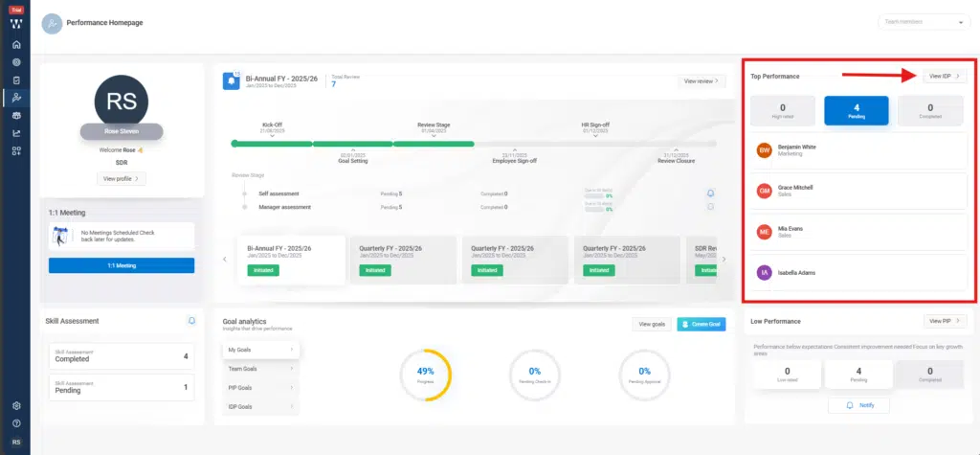
Task: Expand the Review Closure chevron
Action: [x=677, y=150]
